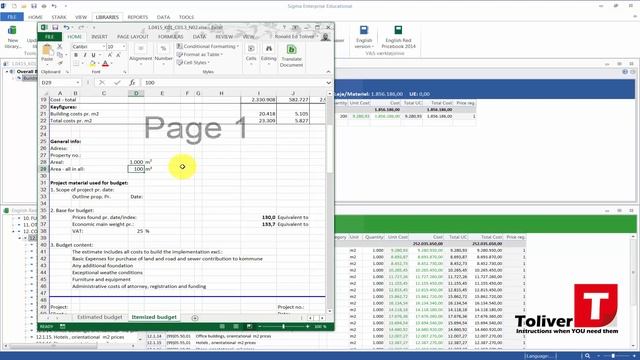The image size is (640, 360).
Task: Collapse the Excel ribbon arrow
Action: coord(328,72)
